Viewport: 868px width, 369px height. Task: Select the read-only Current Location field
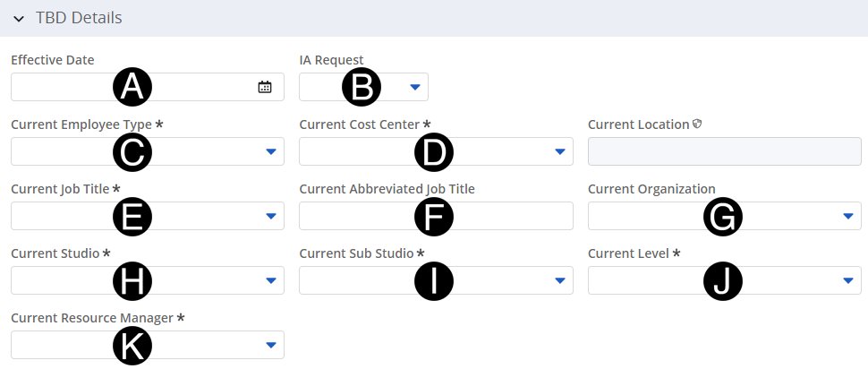pos(724,151)
